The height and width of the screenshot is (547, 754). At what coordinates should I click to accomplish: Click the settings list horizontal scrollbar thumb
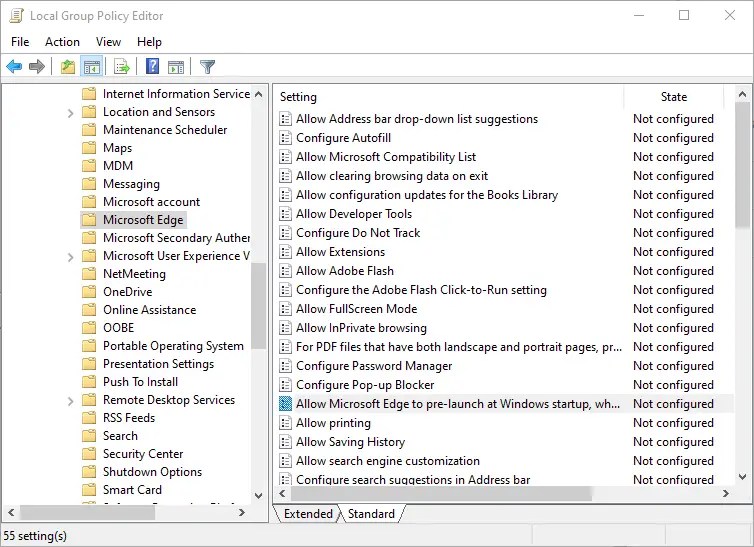[x=441, y=493]
